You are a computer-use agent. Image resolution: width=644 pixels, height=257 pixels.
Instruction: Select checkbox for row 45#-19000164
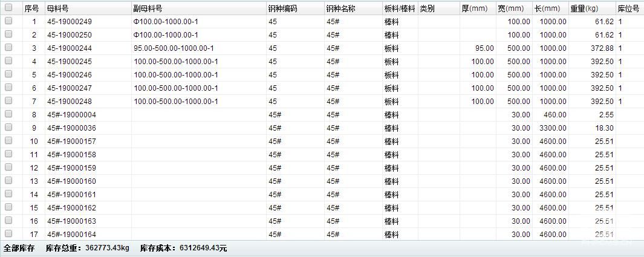[x=8, y=233]
